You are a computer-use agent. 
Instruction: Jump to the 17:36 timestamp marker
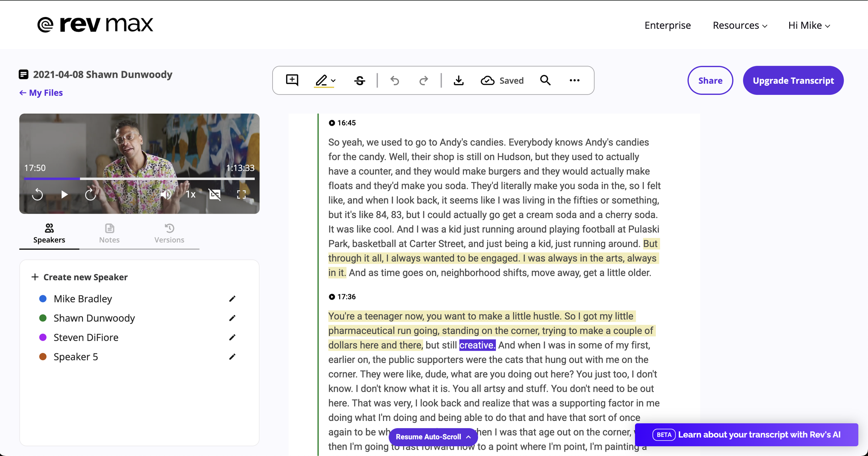[x=342, y=297]
